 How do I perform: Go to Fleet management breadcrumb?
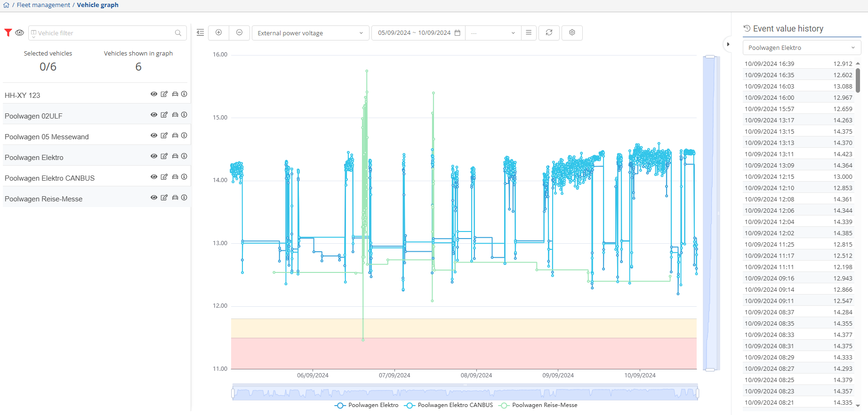tap(43, 5)
